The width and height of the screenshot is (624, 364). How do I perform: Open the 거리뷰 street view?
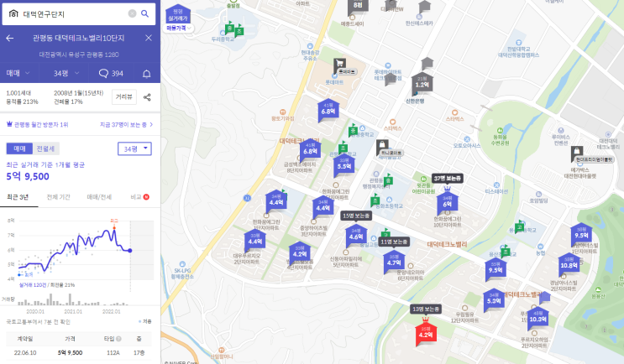click(x=124, y=97)
